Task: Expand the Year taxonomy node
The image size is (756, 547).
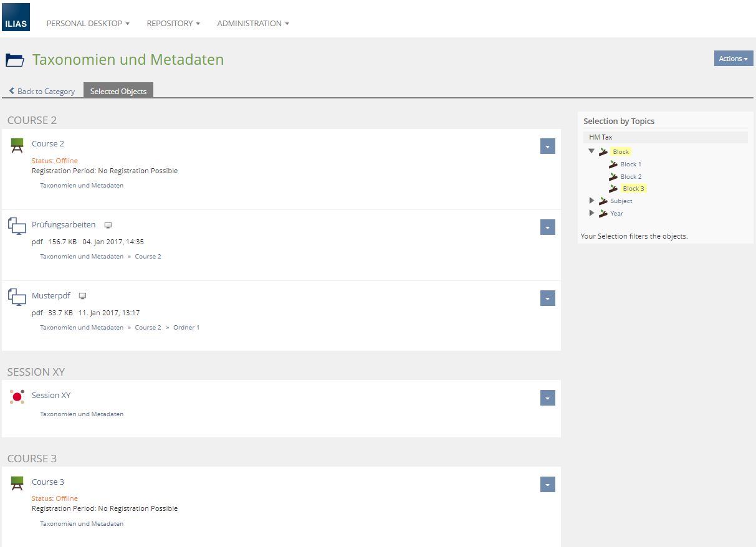Action: pos(591,213)
